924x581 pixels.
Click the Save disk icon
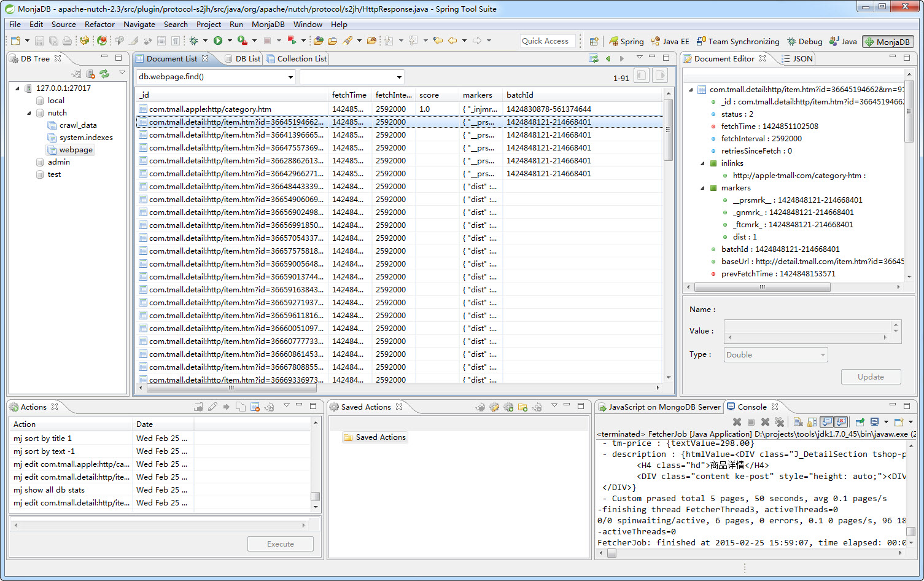pos(39,41)
